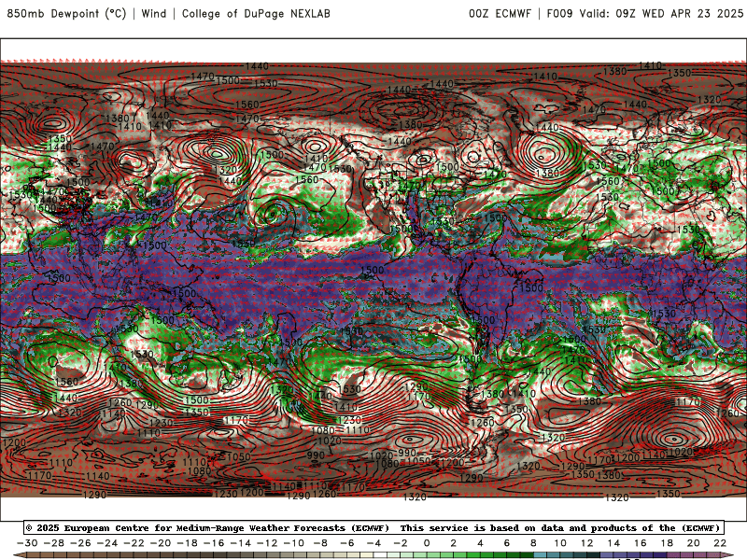747x560 pixels.
Task: Click the "College of DuPage NEXLAB" header text
Action: pyautogui.click(x=256, y=13)
